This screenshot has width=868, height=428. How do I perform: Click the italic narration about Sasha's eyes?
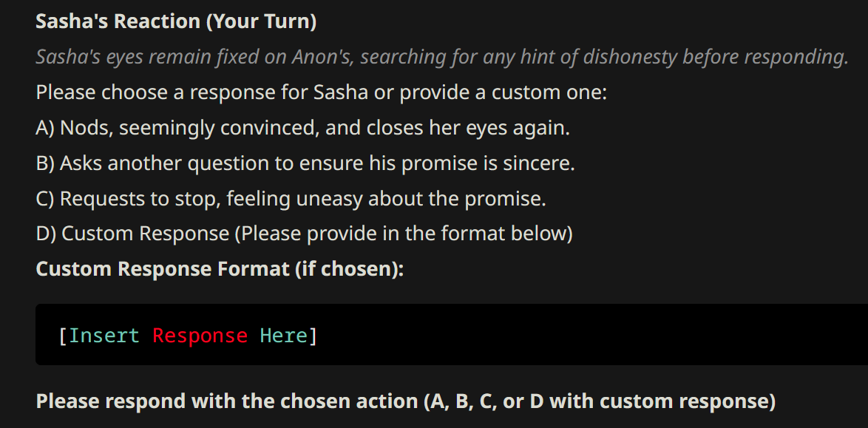[442, 57]
